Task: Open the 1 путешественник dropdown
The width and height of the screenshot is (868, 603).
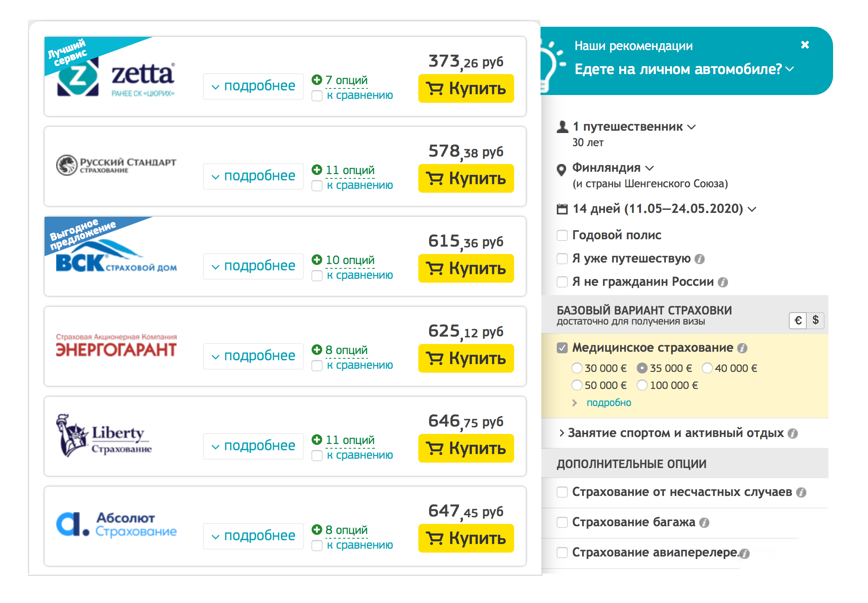Action: (x=633, y=127)
